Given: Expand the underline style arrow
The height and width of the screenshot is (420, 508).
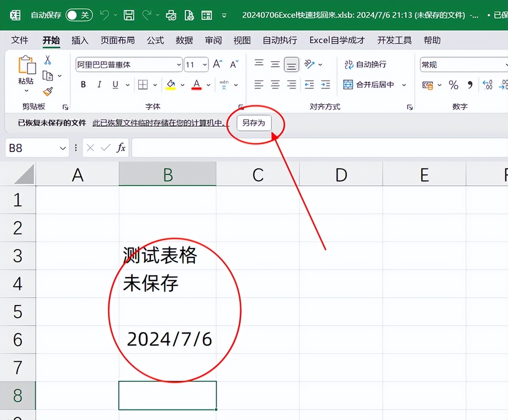Looking at the screenshot, I should click(x=128, y=85).
